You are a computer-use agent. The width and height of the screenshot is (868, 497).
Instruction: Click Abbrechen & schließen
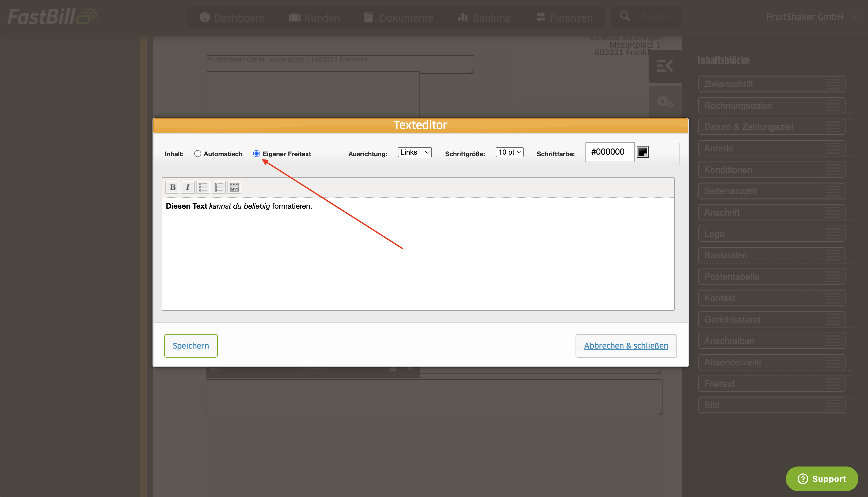(626, 346)
